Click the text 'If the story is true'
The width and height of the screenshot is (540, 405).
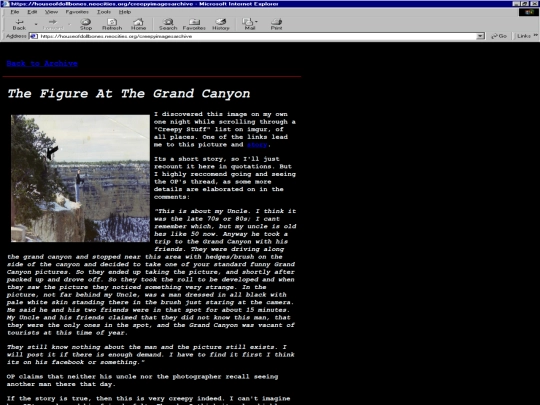point(47,398)
